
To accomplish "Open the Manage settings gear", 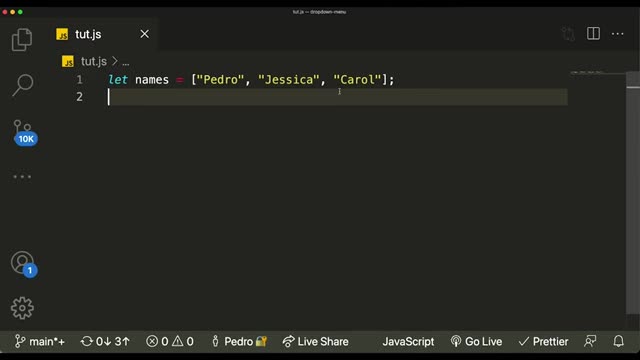I will [x=22, y=308].
